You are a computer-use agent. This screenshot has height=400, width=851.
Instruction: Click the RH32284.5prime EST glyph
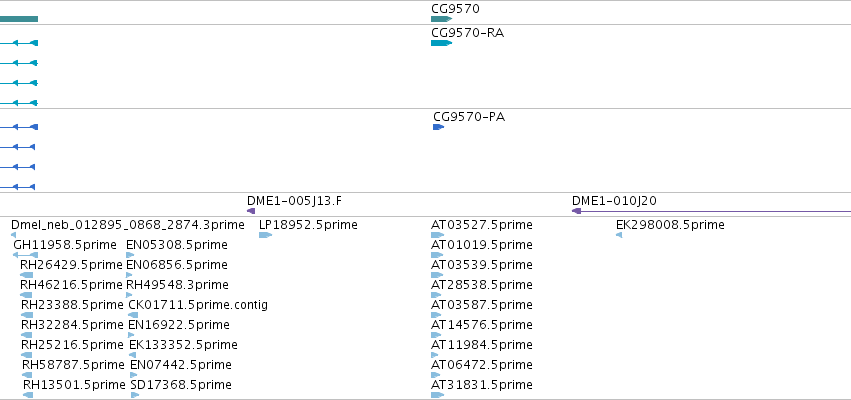pos(27,335)
